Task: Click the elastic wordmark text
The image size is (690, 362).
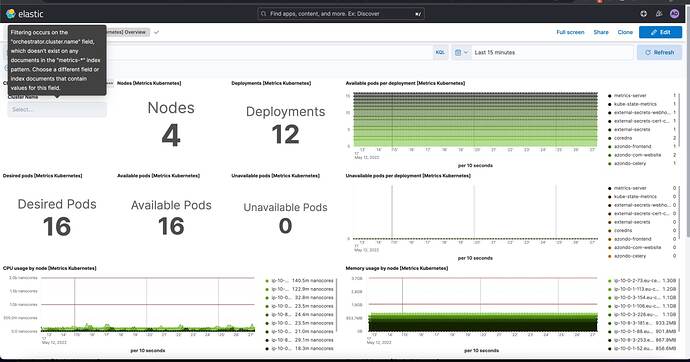Action: point(31,14)
